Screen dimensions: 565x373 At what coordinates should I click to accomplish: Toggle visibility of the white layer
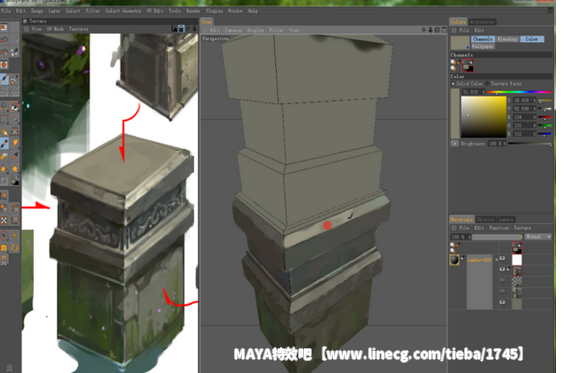[502, 258]
